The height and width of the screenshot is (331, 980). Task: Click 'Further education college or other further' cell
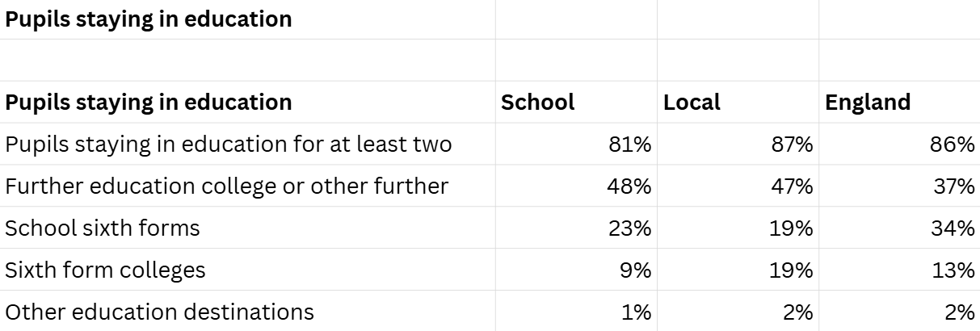click(226, 186)
